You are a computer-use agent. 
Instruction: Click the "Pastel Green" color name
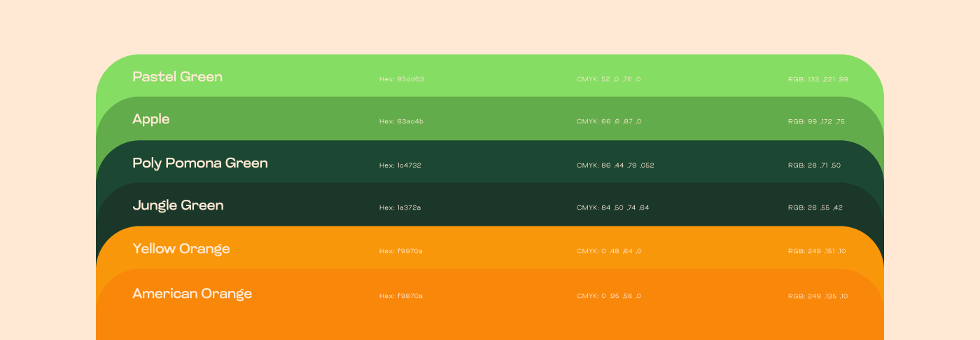[x=177, y=77]
